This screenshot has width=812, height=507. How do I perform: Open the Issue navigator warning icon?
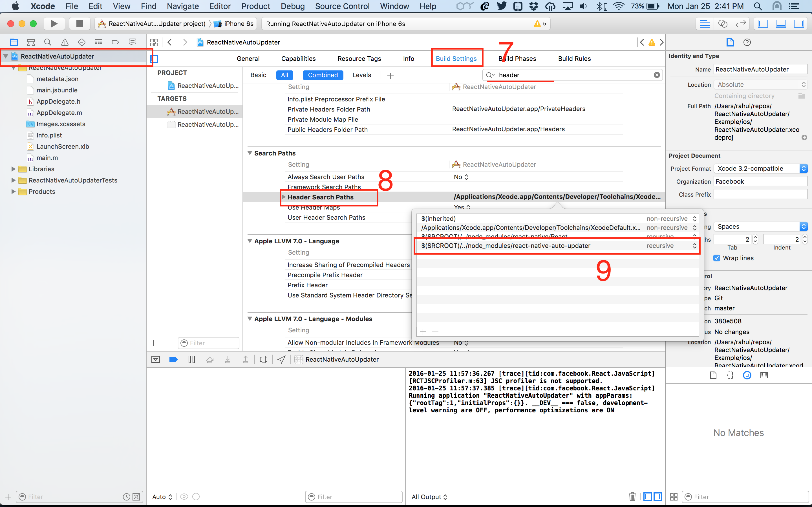[65, 42]
